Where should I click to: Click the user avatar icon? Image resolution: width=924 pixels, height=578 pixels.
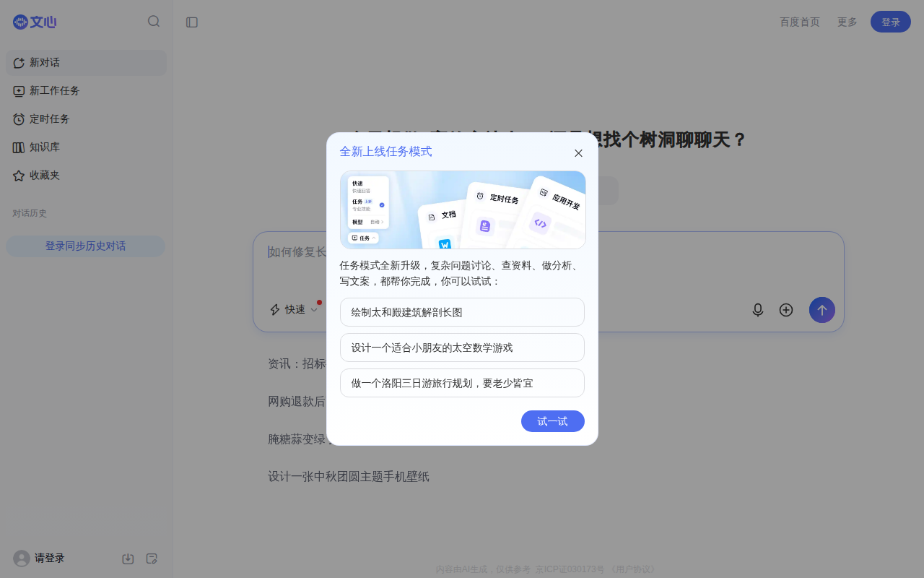click(22, 558)
